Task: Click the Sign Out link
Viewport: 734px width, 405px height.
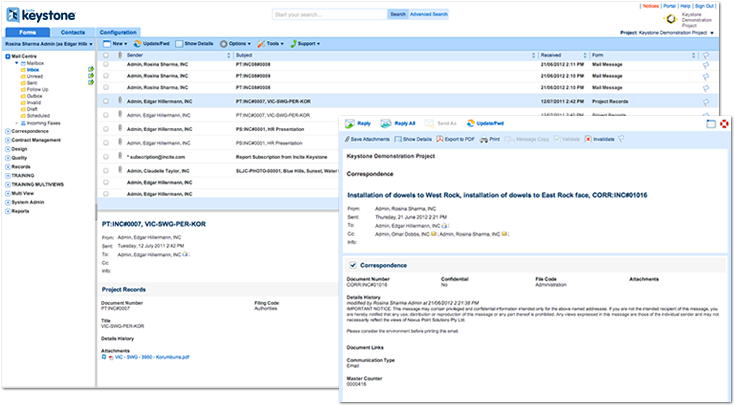Action: [705, 6]
